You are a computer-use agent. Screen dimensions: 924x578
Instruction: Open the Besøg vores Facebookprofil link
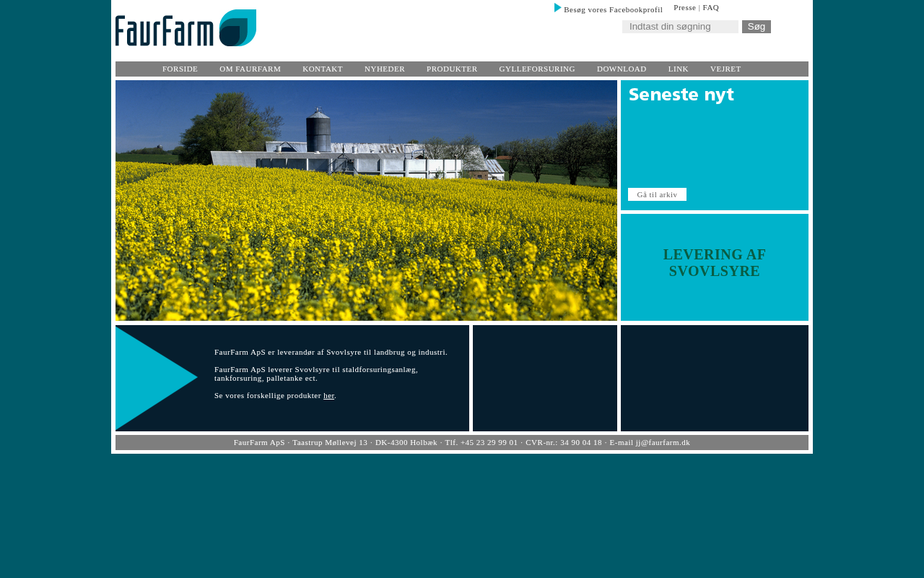613,9
